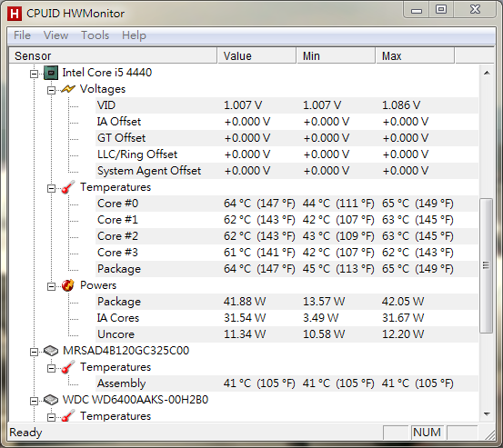Collapse the Voltages group
The width and height of the screenshot is (503, 448).
pyautogui.click(x=51, y=90)
